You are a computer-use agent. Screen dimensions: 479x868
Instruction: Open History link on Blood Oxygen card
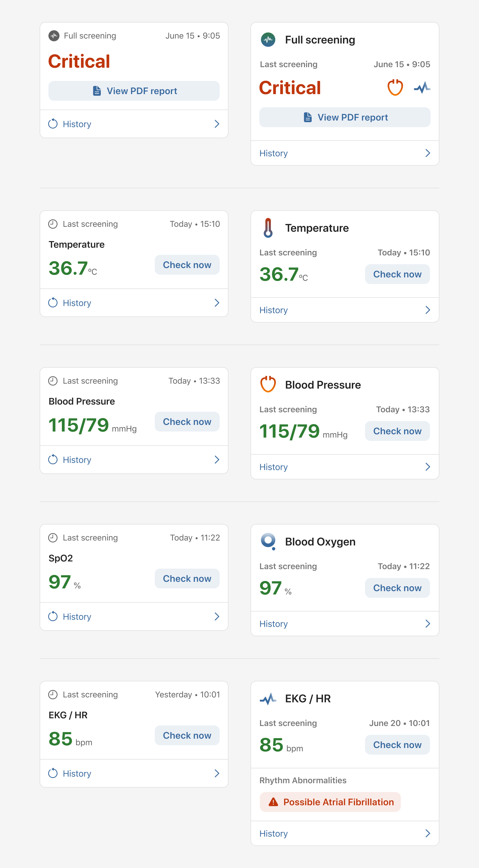coord(273,624)
